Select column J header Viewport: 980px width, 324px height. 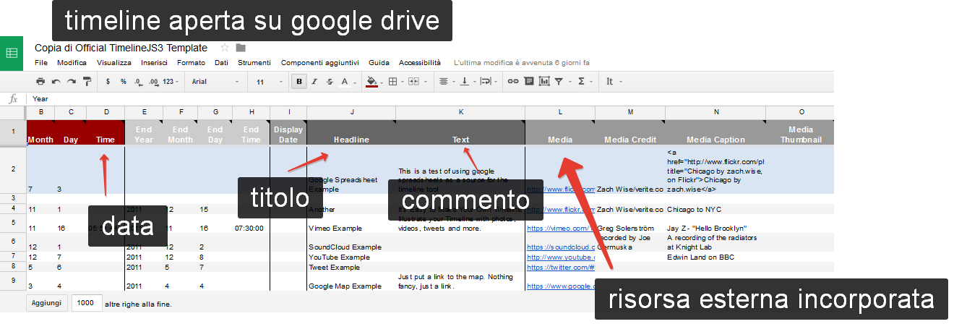[351, 112]
